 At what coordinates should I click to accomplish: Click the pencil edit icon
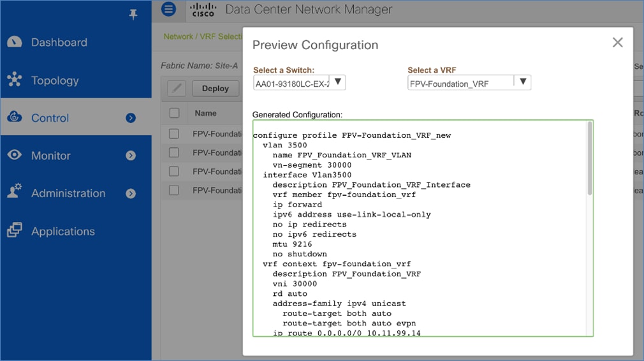[x=177, y=88]
